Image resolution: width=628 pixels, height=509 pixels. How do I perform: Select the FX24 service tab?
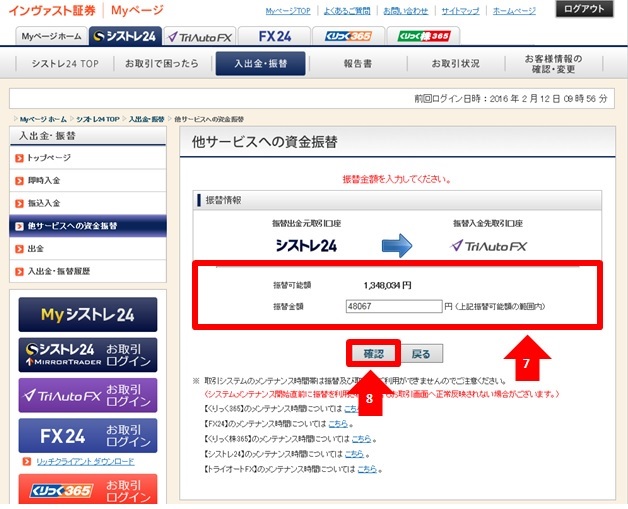pyautogui.click(x=274, y=36)
